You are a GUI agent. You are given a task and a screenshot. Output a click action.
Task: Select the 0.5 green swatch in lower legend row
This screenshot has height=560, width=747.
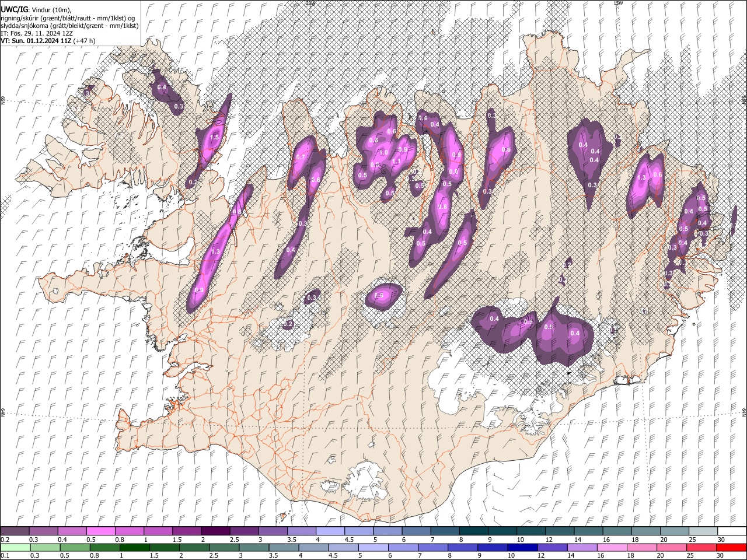75,548
